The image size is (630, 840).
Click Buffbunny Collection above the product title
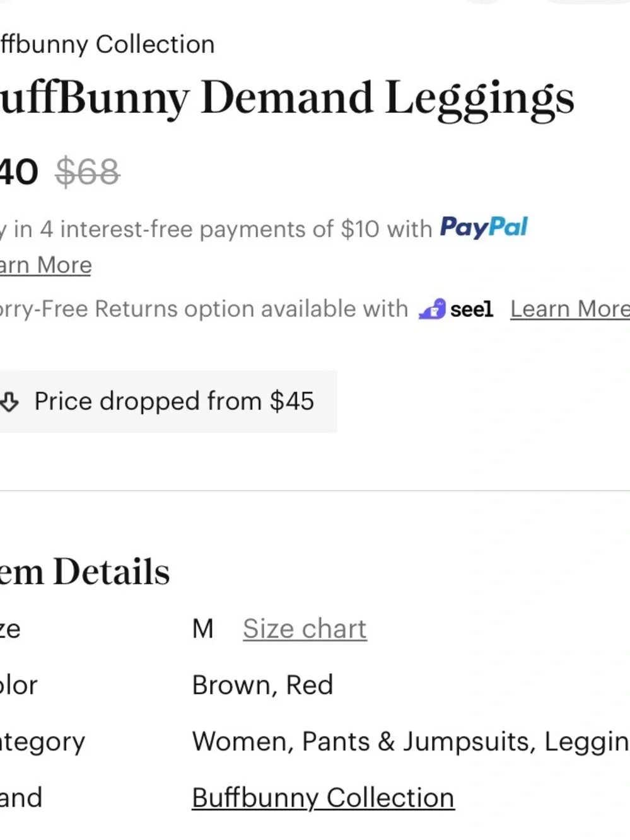[x=107, y=45]
